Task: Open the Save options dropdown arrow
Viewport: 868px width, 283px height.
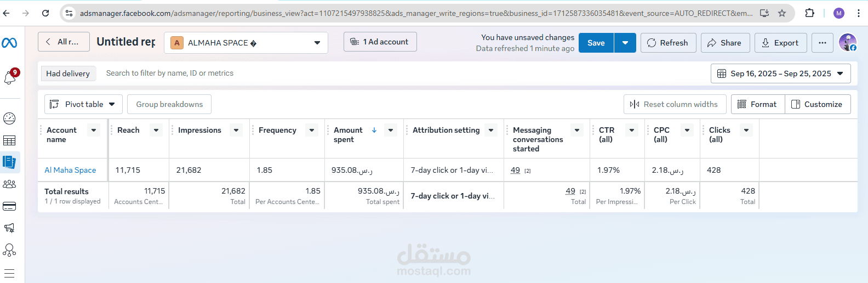Action: [625, 43]
